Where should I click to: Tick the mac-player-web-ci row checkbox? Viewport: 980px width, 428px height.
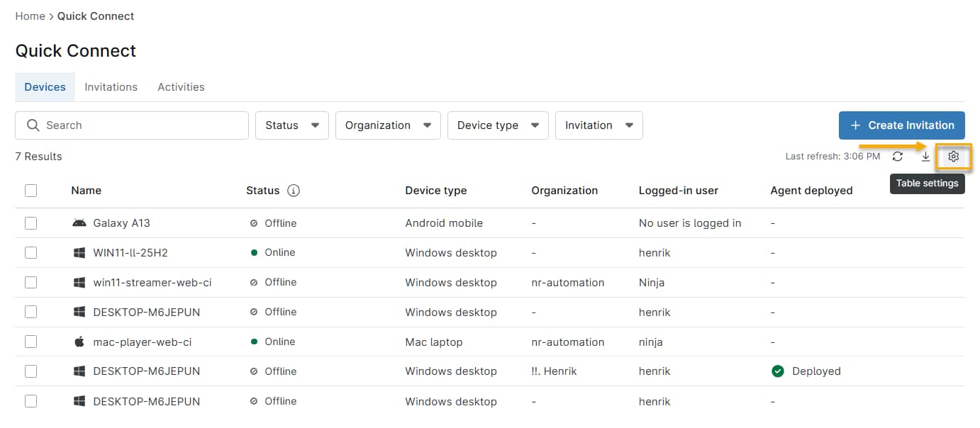coord(30,342)
